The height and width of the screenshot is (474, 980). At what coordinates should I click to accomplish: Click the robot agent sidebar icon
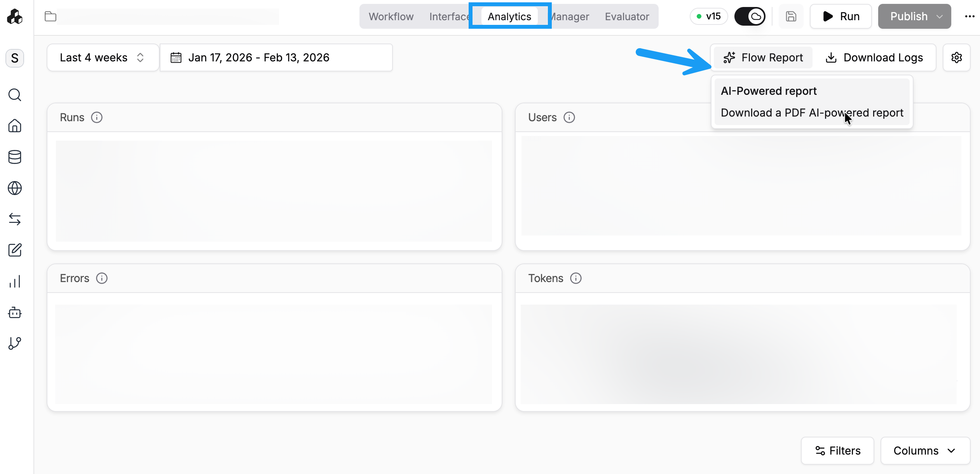coord(15,312)
